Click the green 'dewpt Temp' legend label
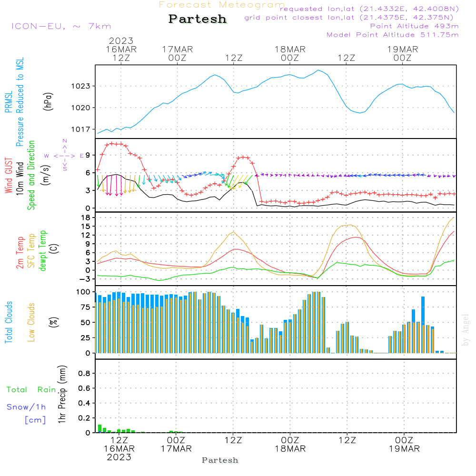 42,251
